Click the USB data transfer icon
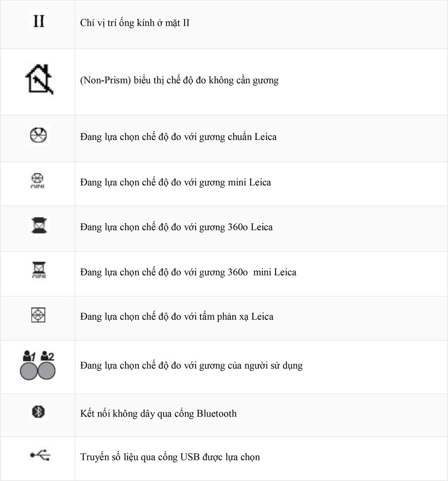Screen dimensions: 448x481 point(40,455)
